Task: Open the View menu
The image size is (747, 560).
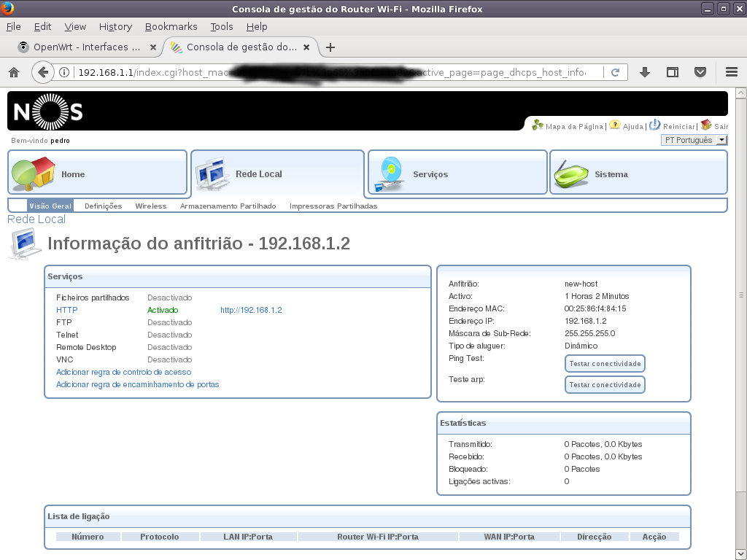Action: [x=75, y=27]
